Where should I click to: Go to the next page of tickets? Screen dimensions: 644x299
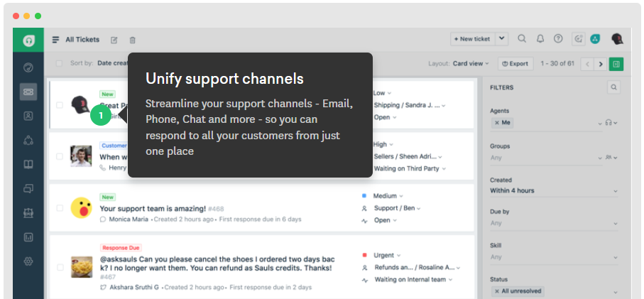601,64
